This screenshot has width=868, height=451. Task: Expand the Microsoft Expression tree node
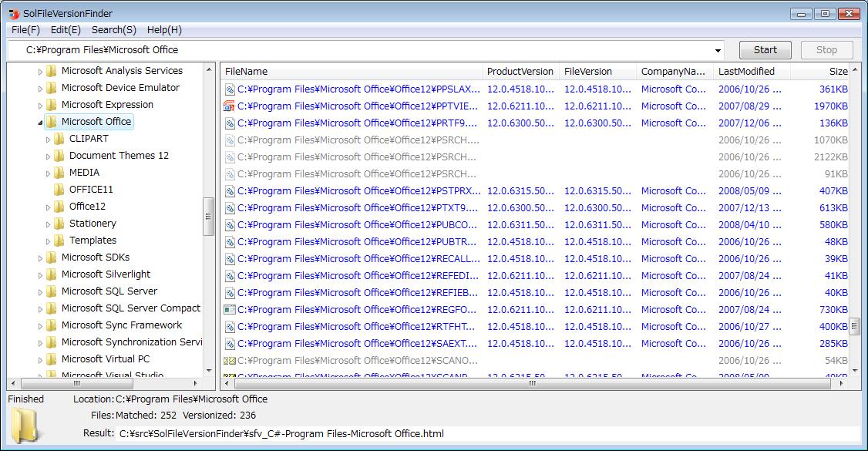40,106
